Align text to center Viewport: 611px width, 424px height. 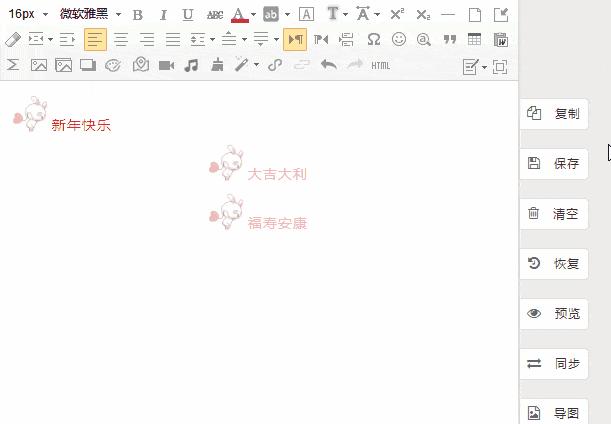pos(121,39)
